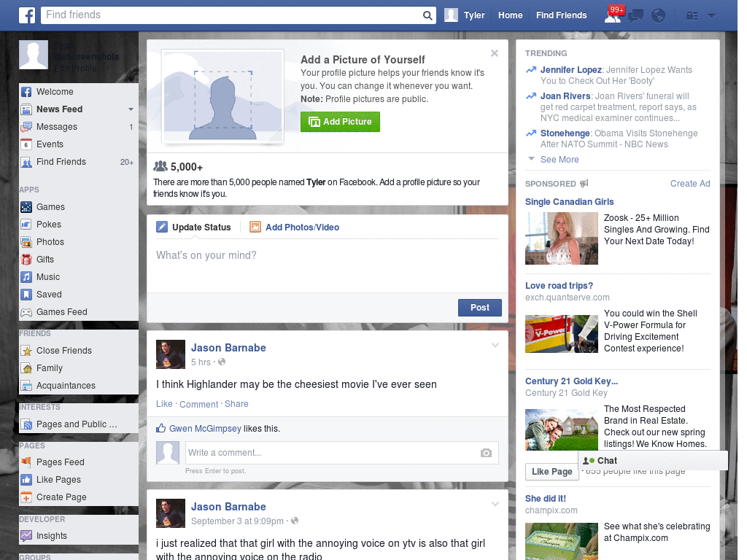Click the Welcome sidebar icon
Viewport: 747px width, 560px height.
(26, 92)
